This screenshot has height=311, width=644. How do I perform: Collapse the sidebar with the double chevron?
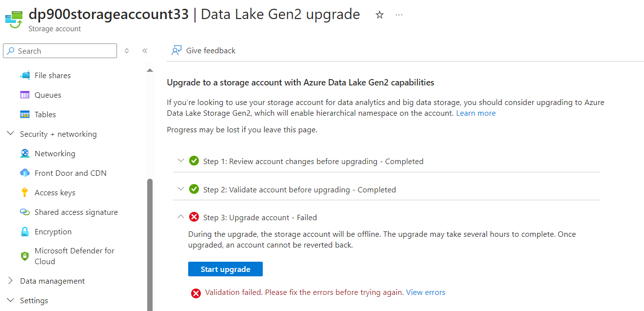coord(144,50)
